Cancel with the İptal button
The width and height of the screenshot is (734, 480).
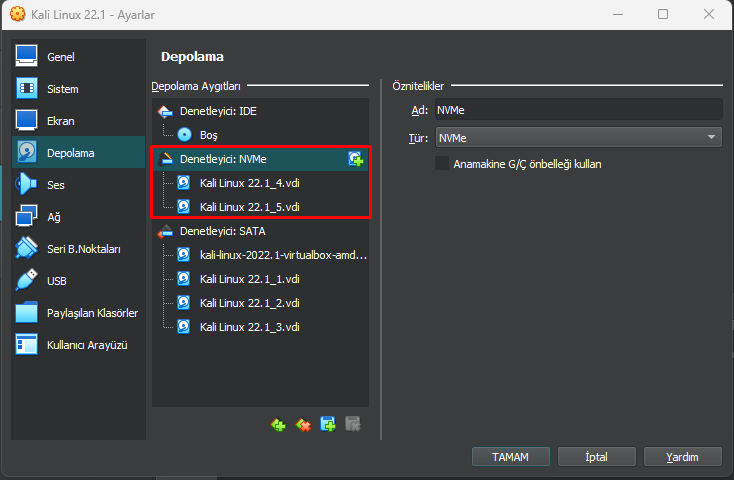click(x=597, y=457)
